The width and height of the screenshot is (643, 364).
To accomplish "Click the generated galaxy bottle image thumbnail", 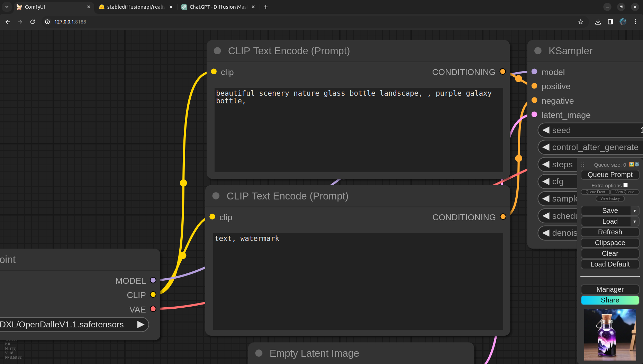I will click(610, 334).
